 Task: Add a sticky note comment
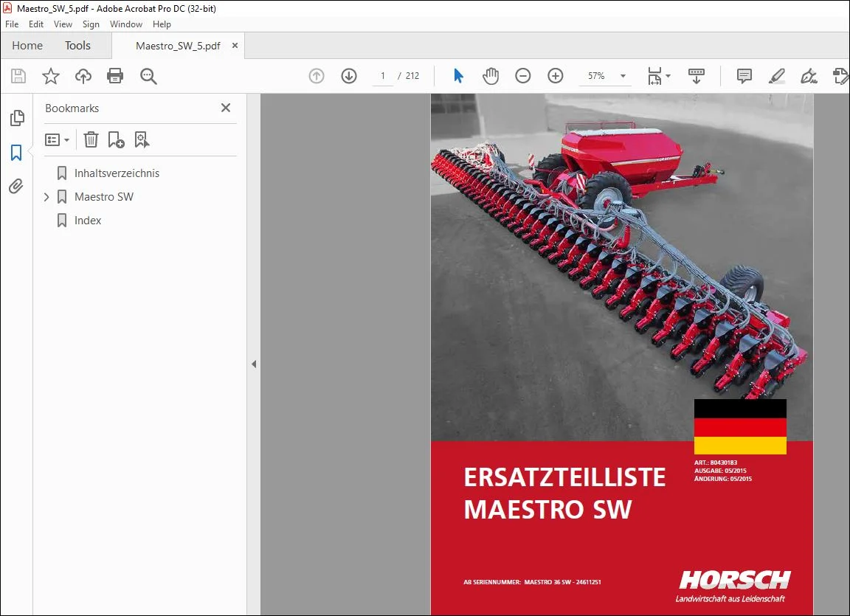(744, 76)
